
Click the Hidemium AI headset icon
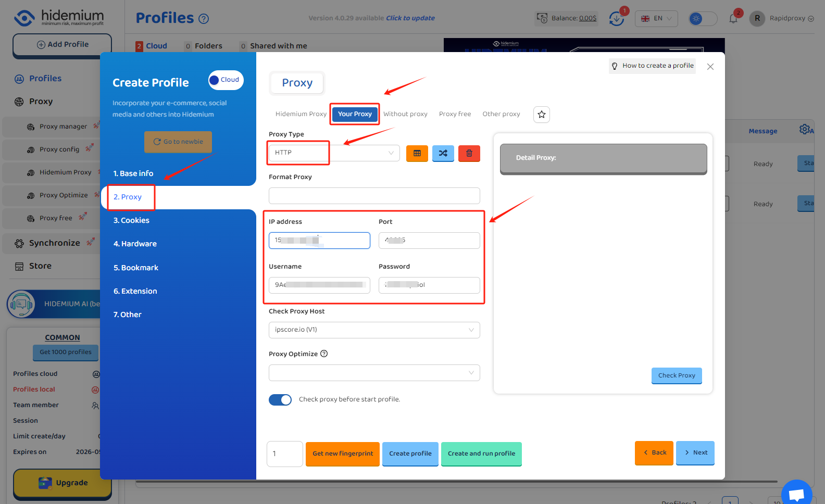pos(21,304)
